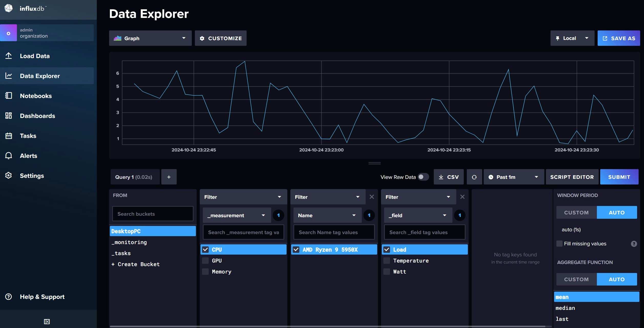Open the Tasks calendar icon

tap(8, 136)
